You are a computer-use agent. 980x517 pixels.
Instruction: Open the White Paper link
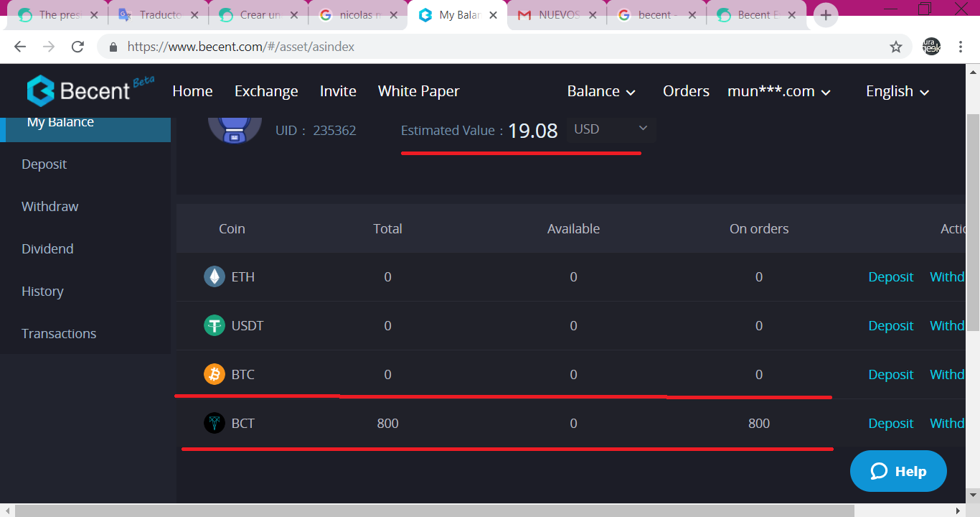tap(419, 91)
